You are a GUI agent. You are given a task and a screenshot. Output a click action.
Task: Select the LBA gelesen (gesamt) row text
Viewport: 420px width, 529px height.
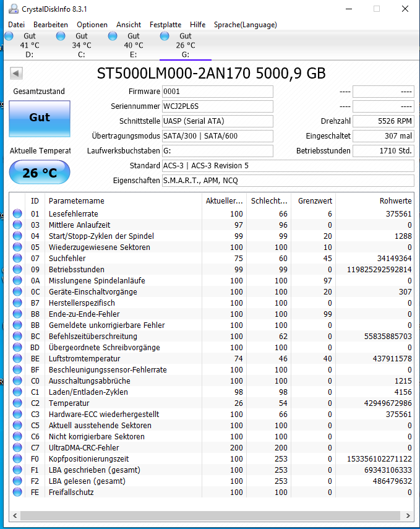pyautogui.click(x=87, y=481)
